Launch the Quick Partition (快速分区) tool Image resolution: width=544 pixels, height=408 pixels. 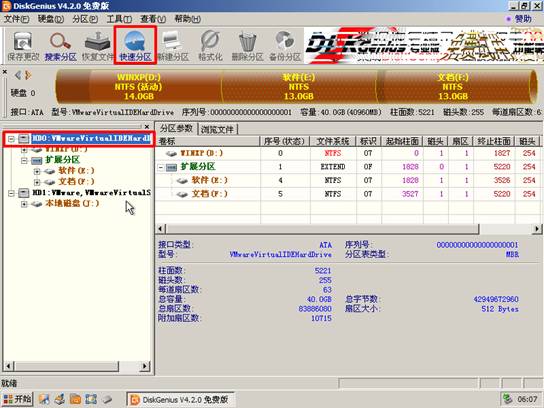(x=135, y=46)
